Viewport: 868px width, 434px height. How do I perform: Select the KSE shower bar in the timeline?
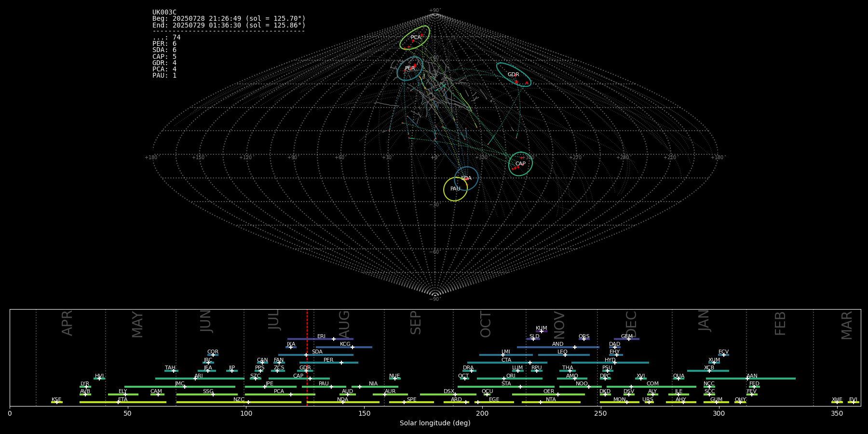[x=57, y=402]
